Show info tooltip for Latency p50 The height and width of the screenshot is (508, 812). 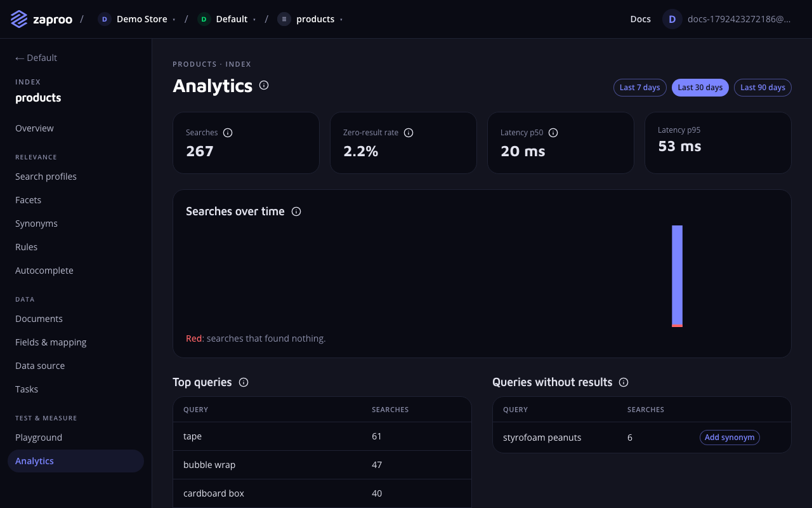(553, 133)
